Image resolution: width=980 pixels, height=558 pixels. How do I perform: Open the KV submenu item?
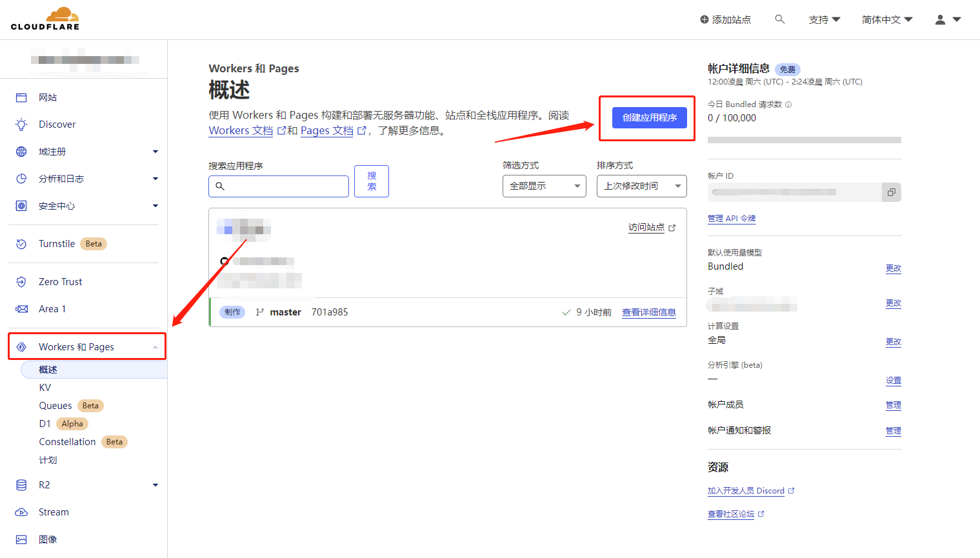pyautogui.click(x=45, y=388)
